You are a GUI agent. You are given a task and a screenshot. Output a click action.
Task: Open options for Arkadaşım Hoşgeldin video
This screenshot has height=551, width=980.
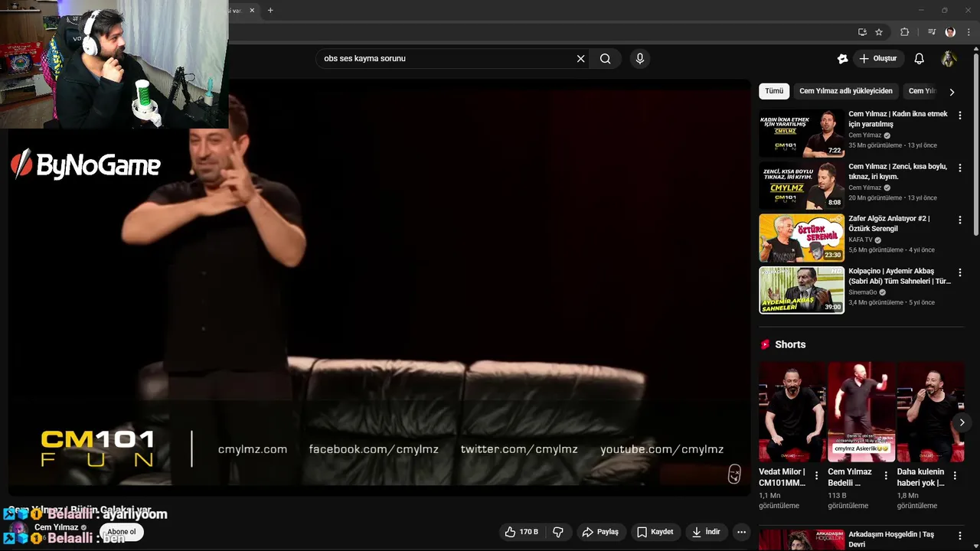point(960,536)
